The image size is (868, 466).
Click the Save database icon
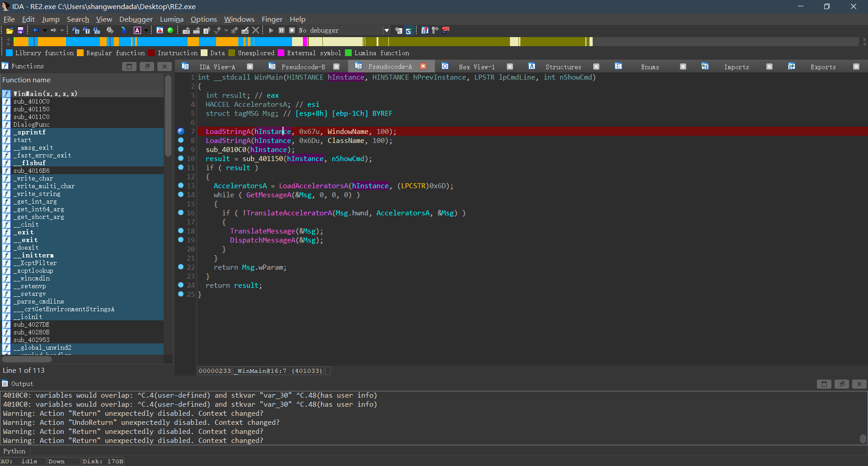pos(20,30)
